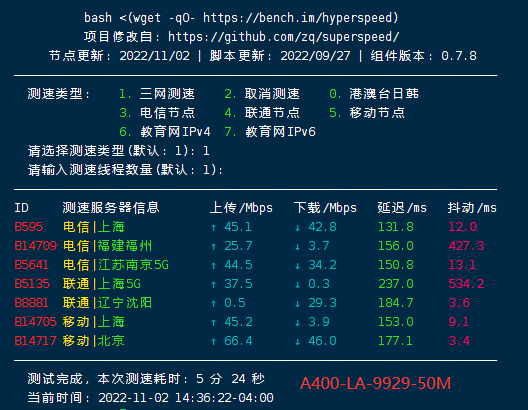
Task: Click the 请输入测速线程数量 input prompt
Action: tap(125, 170)
